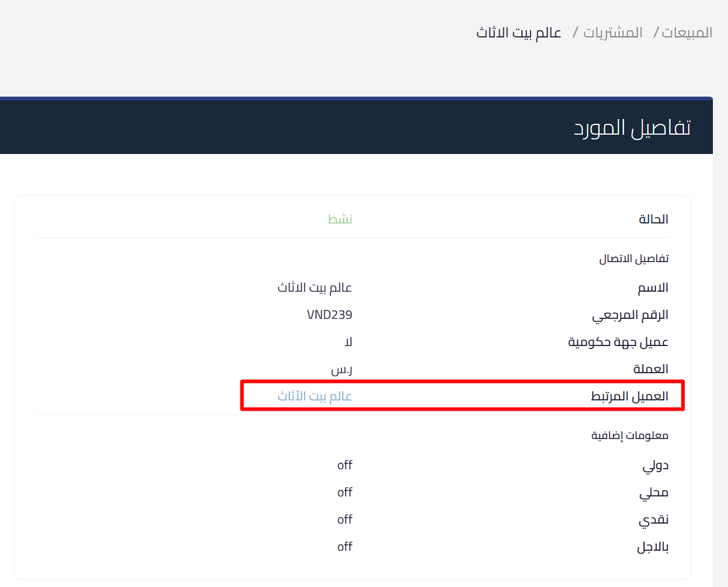Click the reference number VND239

pyautogui.click(x=329, y=315)
